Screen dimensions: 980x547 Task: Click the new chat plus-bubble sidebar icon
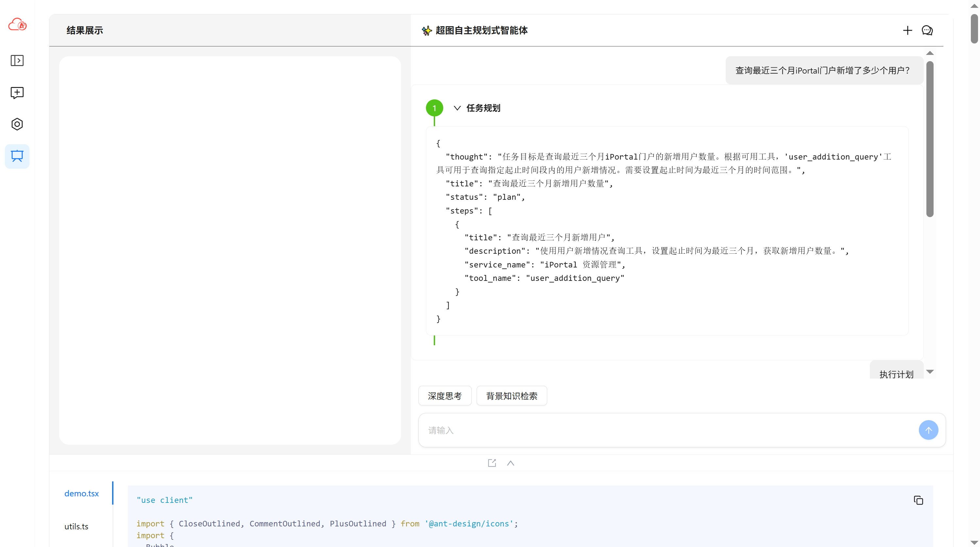(x=17, y=93)
